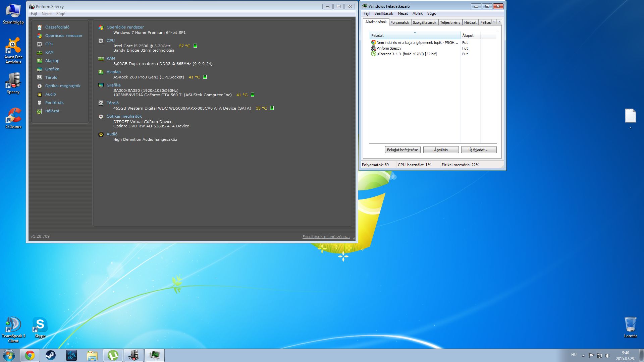Select Grafika in Speccy sidebar
644x362 pixels.
click(52, 69)
